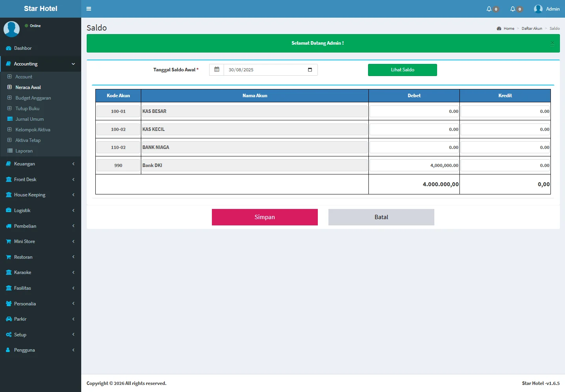The width and height of the screenshot is (565, 392).
Task: Open Jurnal Umum submenu item
Action: click(29, 119)
